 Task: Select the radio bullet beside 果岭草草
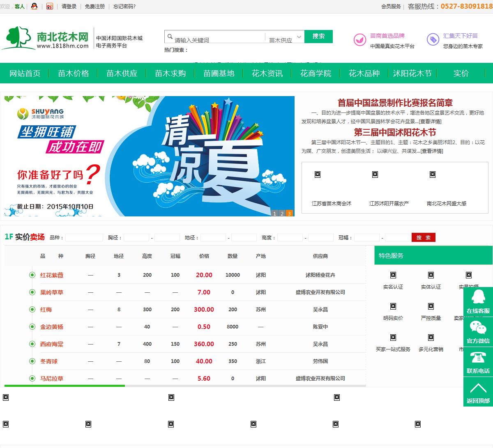coord(32,292)
